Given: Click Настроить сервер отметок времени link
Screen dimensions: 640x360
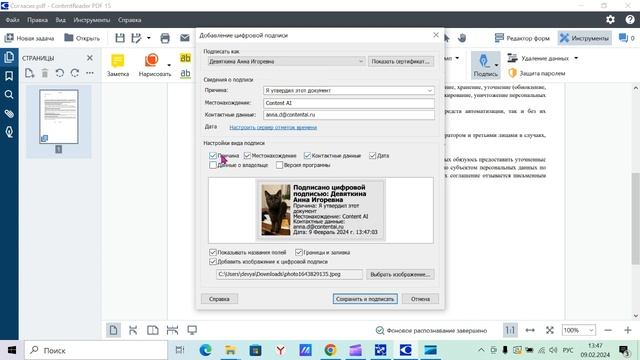Looking at the screenshot, I should point(273,127).
